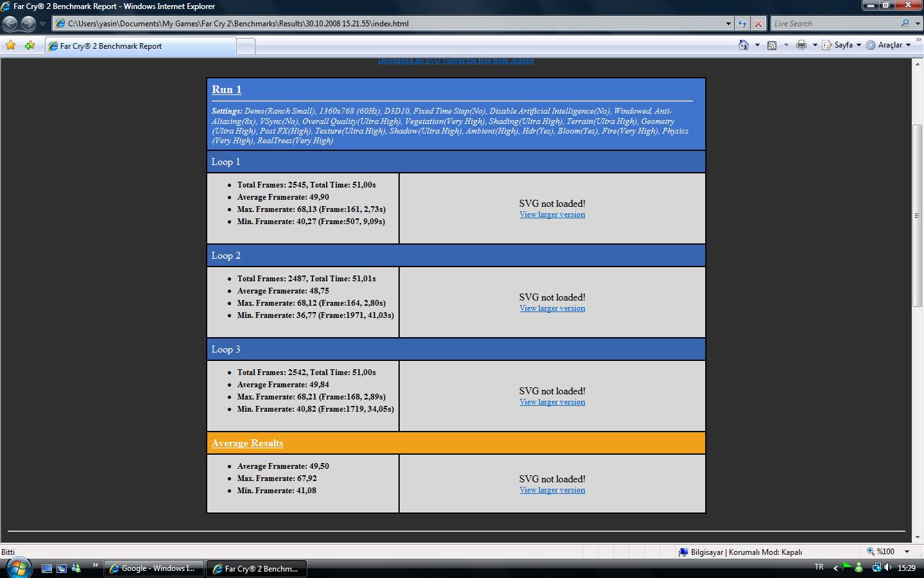
Task: Click the Loop 1 Max. Framerate 68,13 line
Action: [x=311, y=209]
